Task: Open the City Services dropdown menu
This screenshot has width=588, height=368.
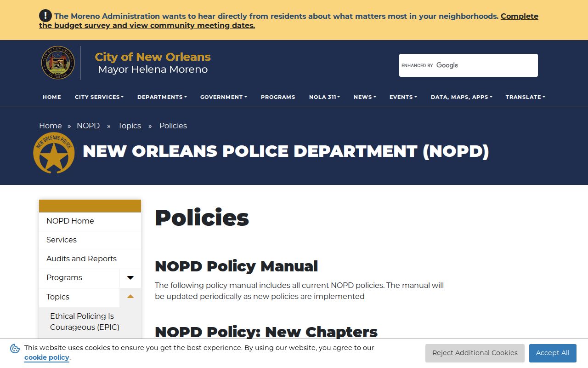Action: coord(99,97)
